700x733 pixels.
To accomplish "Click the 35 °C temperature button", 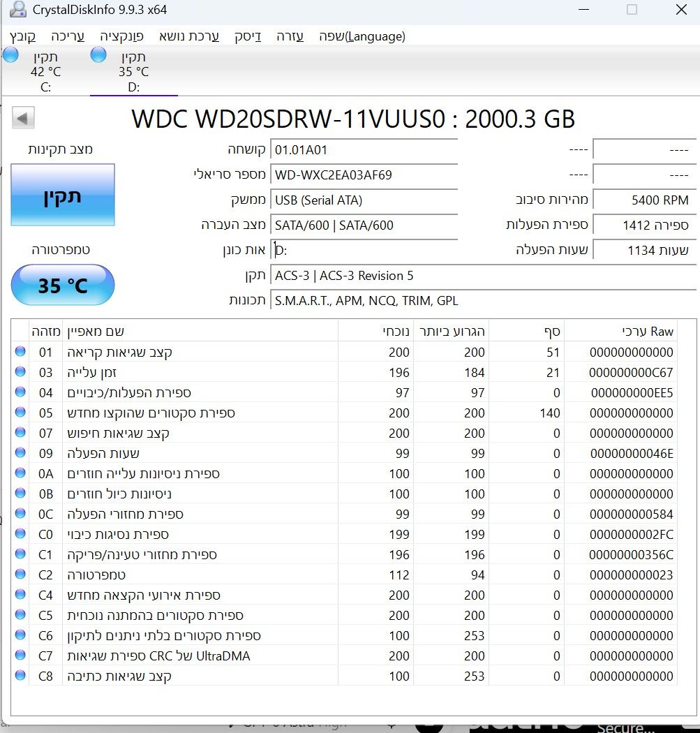I will point(63,285).
